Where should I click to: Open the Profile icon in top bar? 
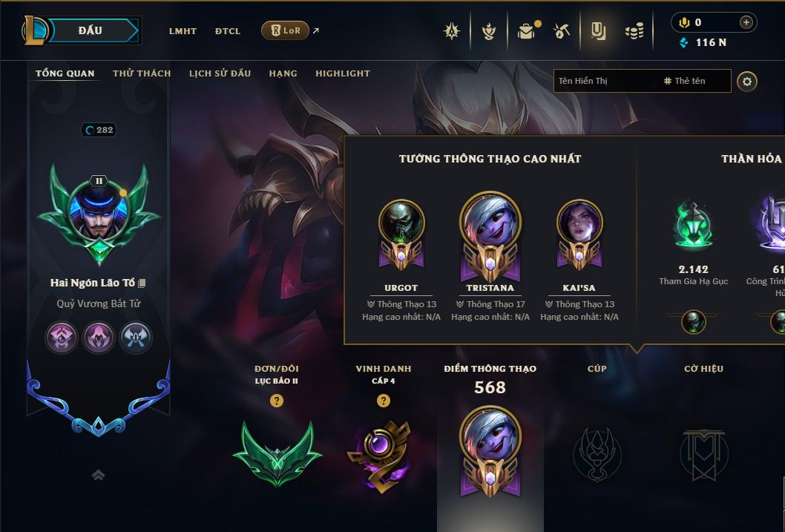[x=598, y=31]
